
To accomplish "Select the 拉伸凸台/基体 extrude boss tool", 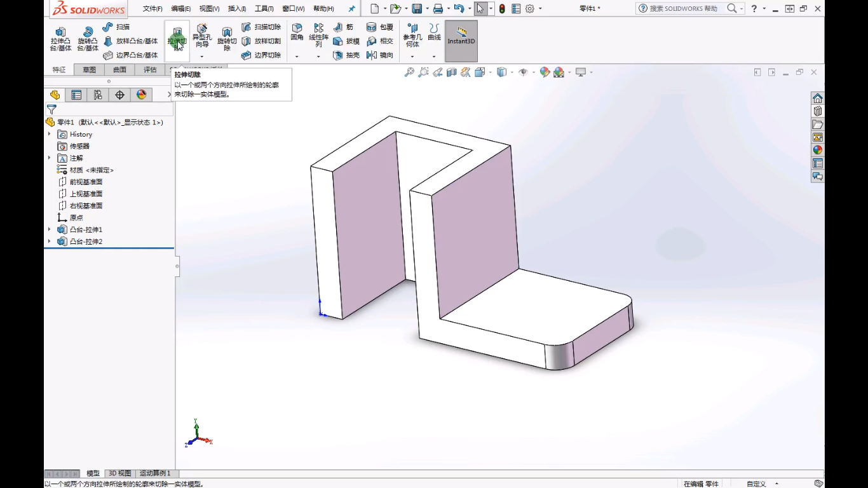I will pos(61,39).
